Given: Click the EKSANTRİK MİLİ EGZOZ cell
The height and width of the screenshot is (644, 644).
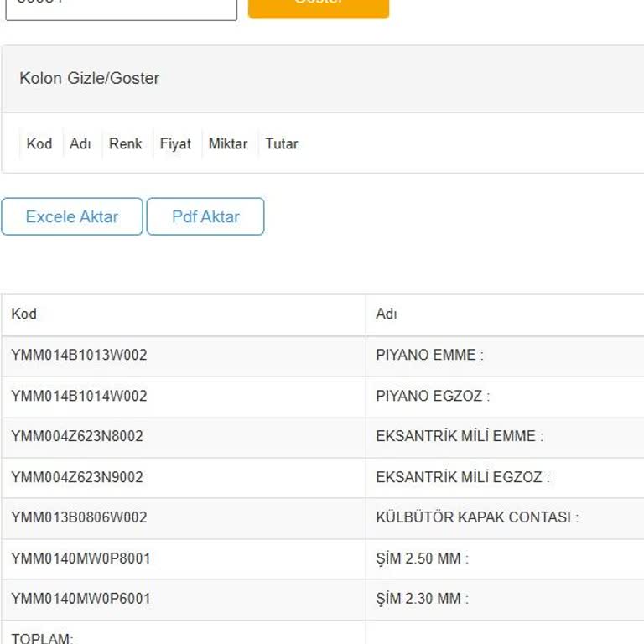Looking at the screenshot, I should [x=505, y=478].
